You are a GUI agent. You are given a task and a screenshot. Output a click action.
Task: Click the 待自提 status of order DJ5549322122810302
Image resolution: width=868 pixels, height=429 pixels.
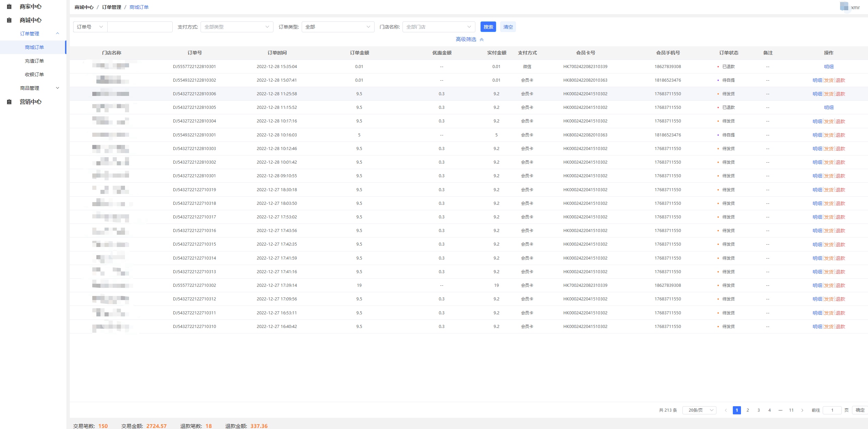click(x=728, y=80)
